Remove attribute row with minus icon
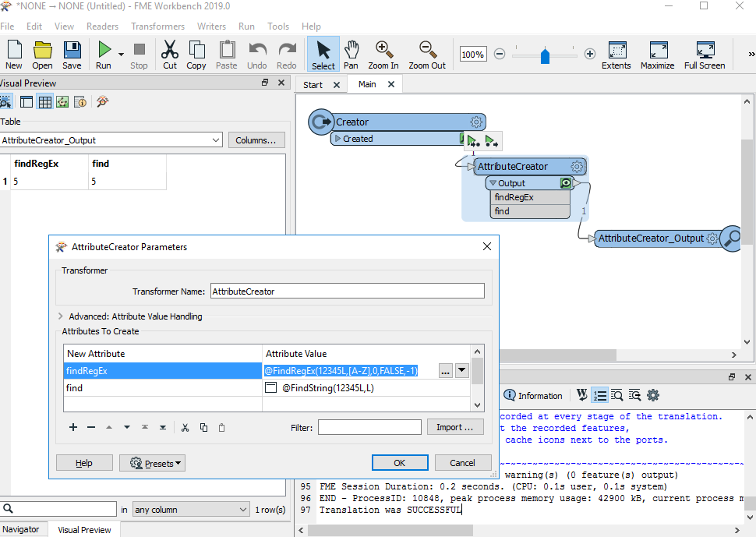Viewport: 756px width, 537px height. (x=91, y=427)
